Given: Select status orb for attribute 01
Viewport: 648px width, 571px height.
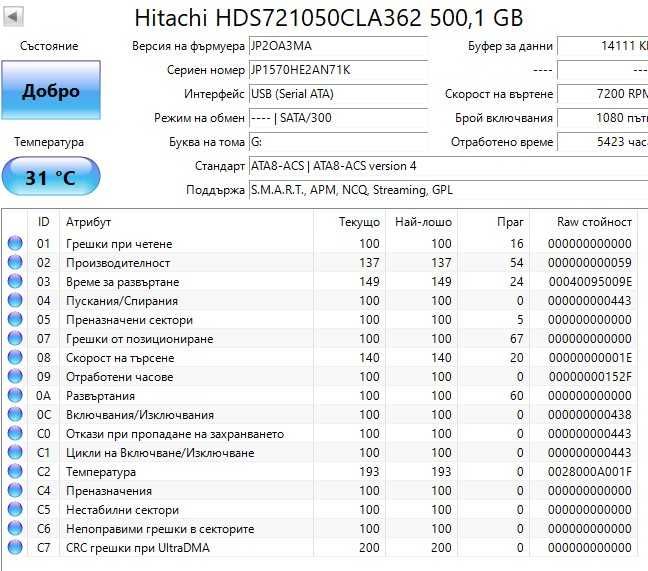Looking at the screenshot, I should [x=15, y=243].
